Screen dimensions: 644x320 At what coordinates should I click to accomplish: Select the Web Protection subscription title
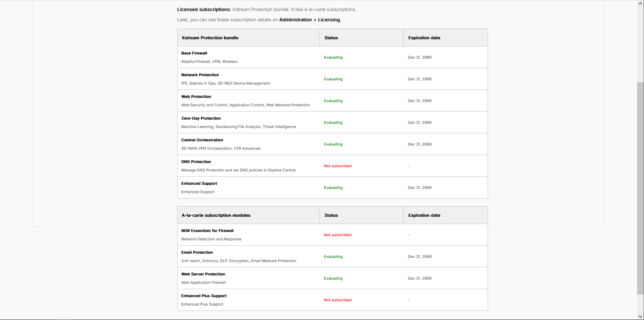coord(196,97)
